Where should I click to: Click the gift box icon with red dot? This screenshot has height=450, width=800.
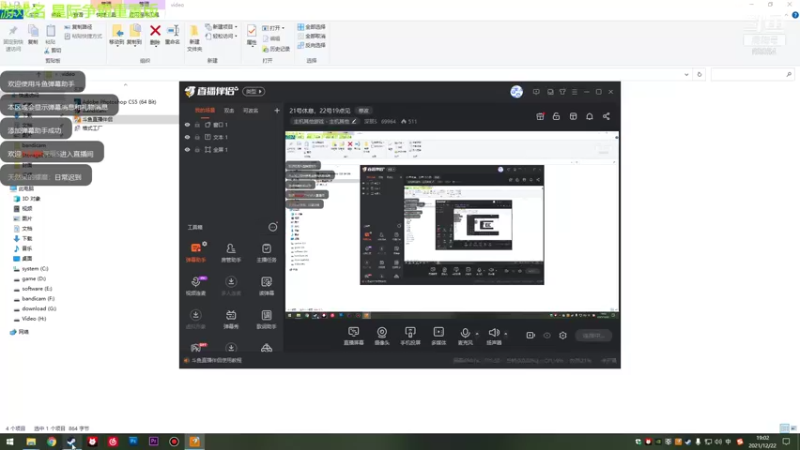(x=540, y=116)
